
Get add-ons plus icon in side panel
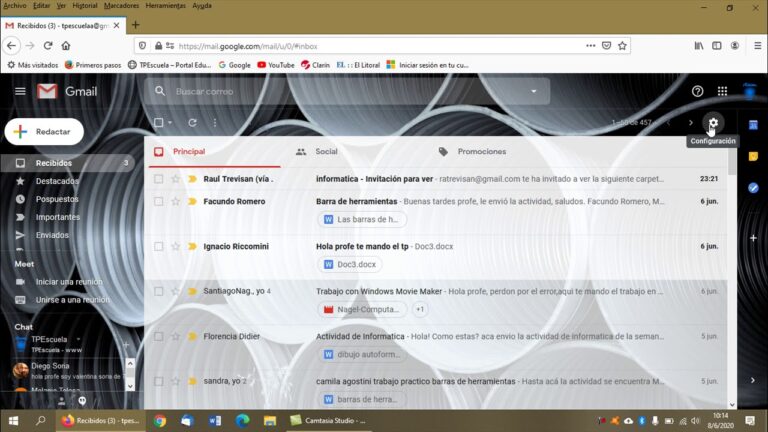pyautogui.click(x=753, y=238)
